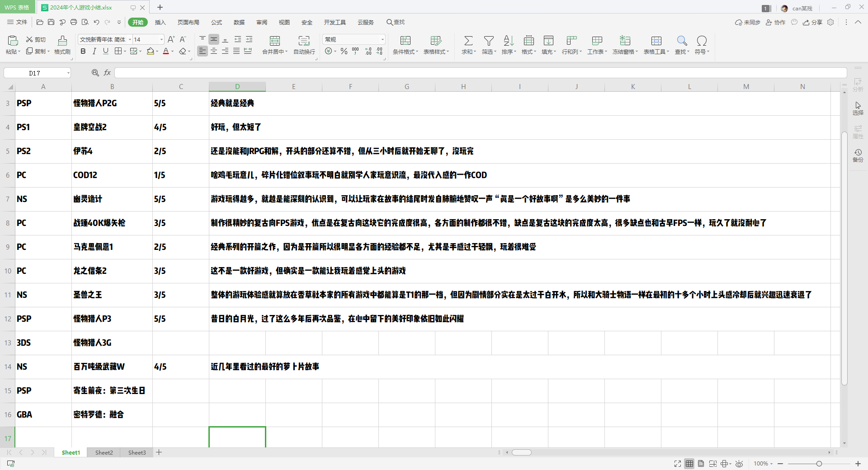The image size is (868, 470).
Task: Click the red font color swatch
Action: 166,52
